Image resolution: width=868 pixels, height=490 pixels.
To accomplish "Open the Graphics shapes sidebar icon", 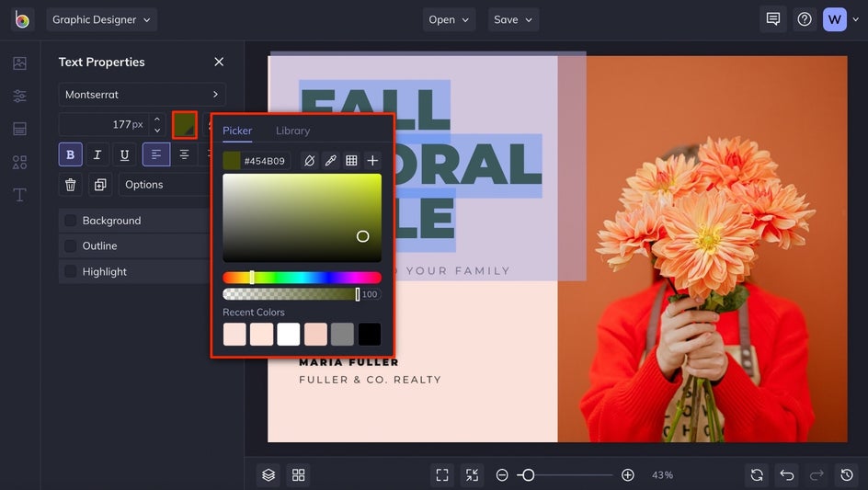I will [x=20, y=162].
